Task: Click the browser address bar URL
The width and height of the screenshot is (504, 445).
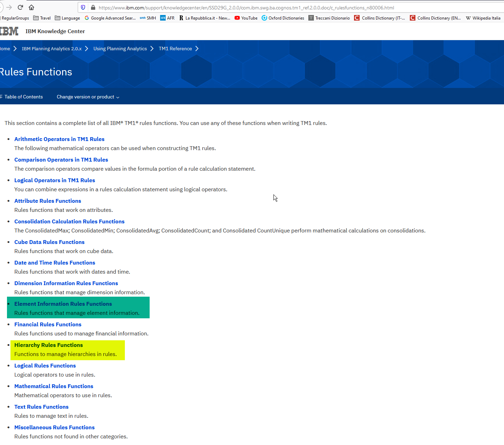Action: pos(246,7)
